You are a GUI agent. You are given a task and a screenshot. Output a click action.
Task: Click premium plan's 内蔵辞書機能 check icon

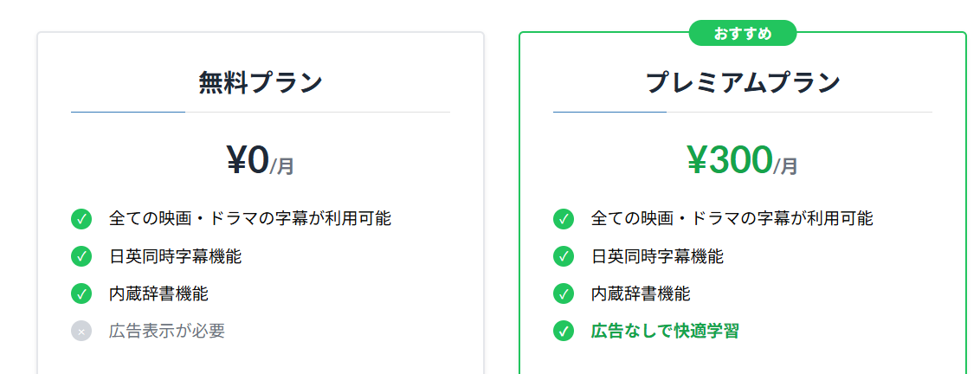[564, 293]
